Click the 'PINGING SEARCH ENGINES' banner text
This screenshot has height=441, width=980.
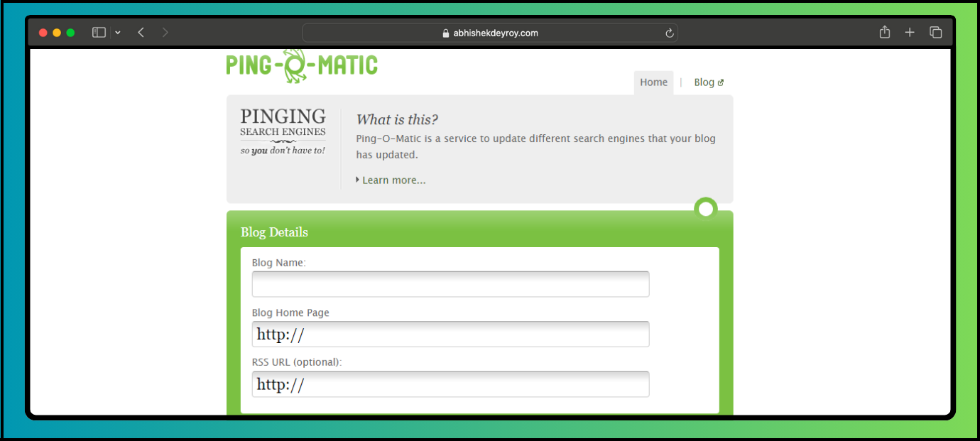click(283, 121)
